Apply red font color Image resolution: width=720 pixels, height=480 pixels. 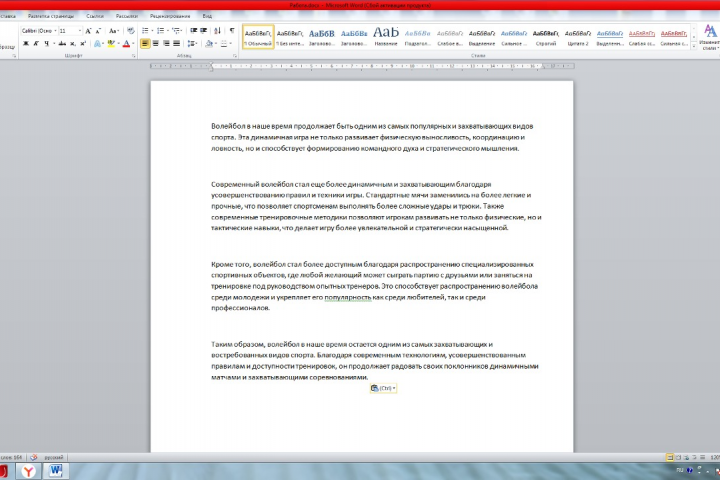[x=126, y=44]
